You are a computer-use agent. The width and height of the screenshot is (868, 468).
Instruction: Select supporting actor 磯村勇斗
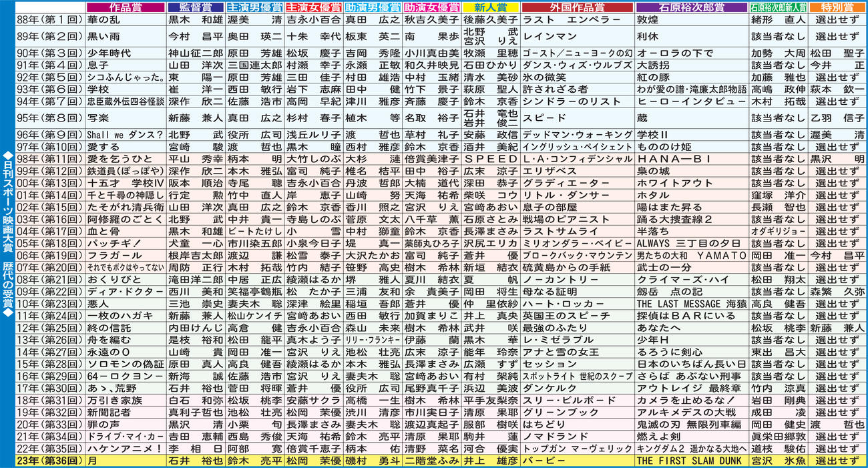point(373,460)
